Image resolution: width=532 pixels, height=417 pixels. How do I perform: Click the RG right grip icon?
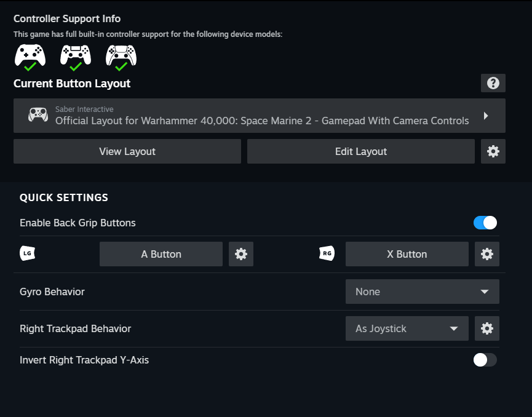(x=327, y=253)
